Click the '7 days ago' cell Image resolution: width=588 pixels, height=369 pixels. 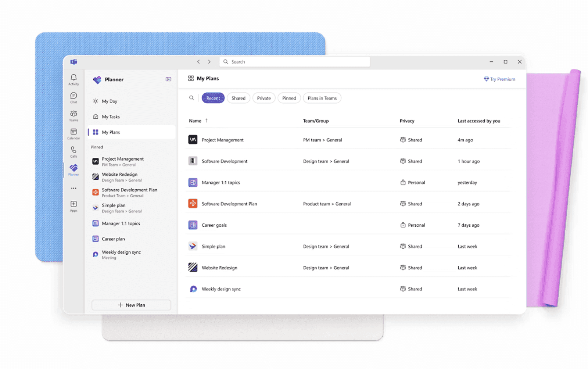pyautogui.click(x=469, y=225)
